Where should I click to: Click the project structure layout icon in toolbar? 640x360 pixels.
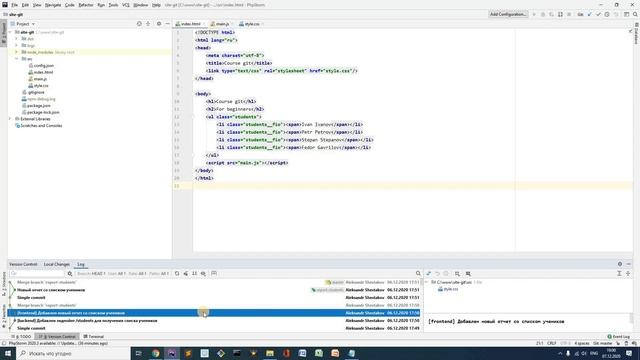[627, 14]
